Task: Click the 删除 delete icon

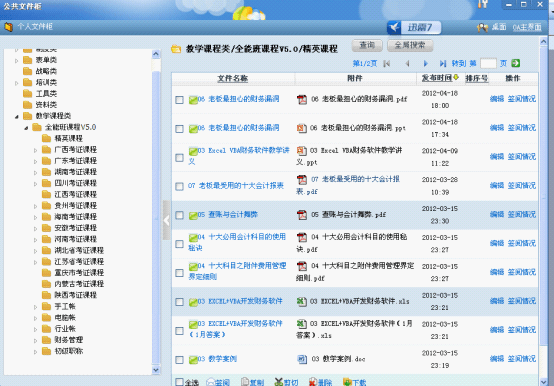Action: [312, 382]
